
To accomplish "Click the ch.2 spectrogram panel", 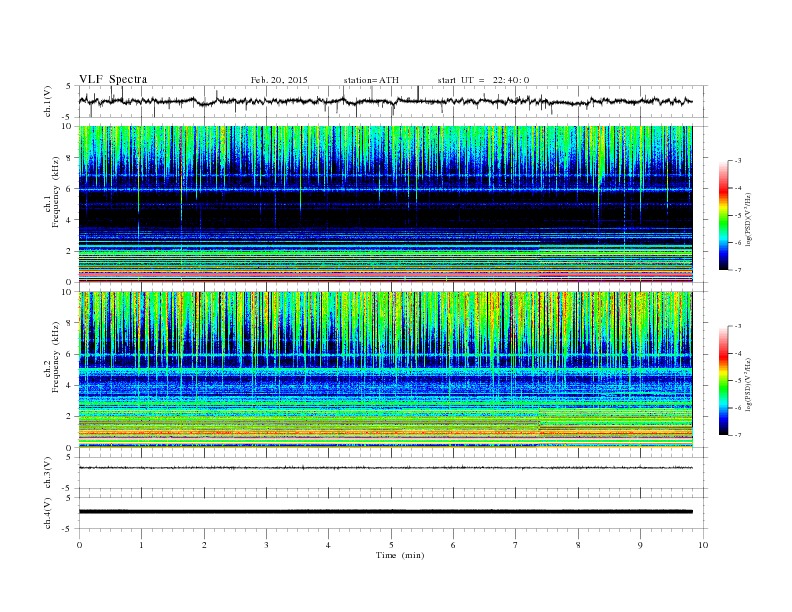I will [385, 369].
